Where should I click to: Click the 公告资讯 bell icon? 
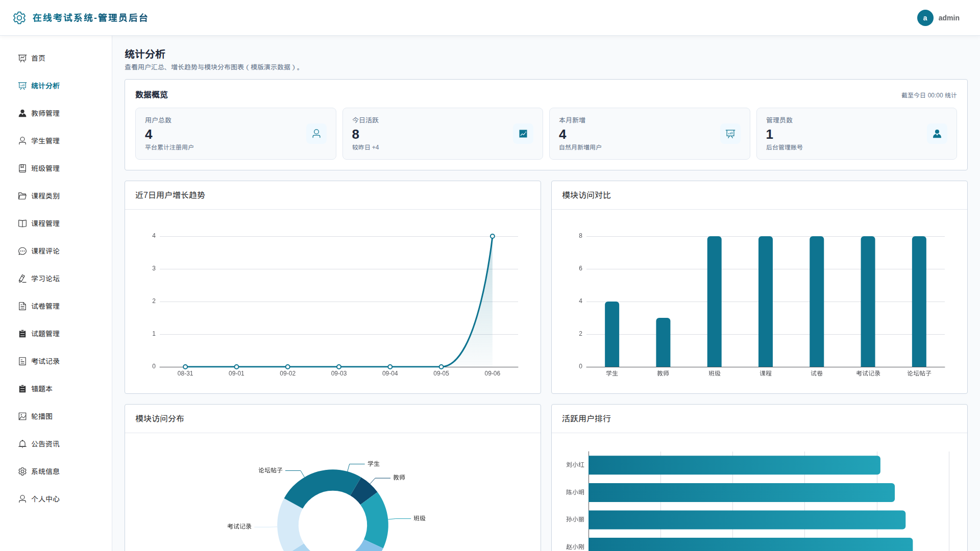pos(22,444)
